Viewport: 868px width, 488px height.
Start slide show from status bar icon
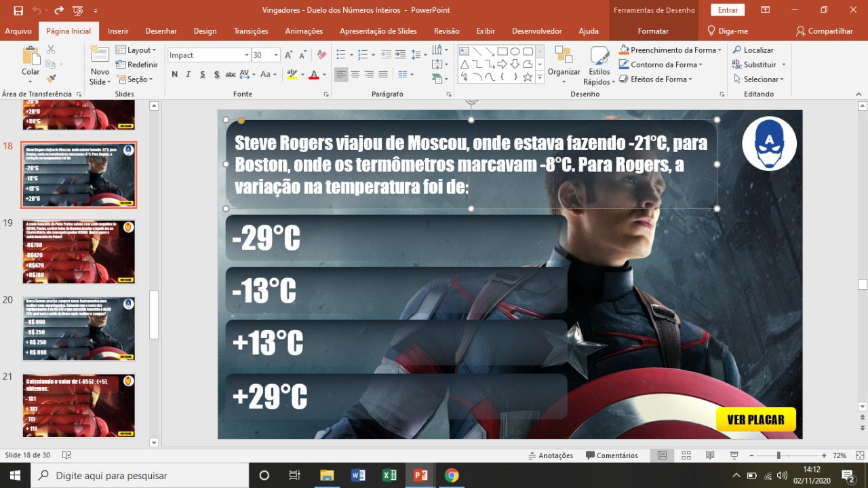[x=734, y=455]
